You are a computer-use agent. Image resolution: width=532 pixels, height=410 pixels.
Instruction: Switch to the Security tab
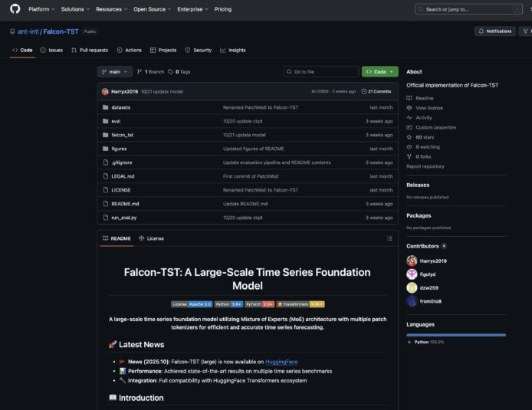pyautogui.click(x=198, y=50)
